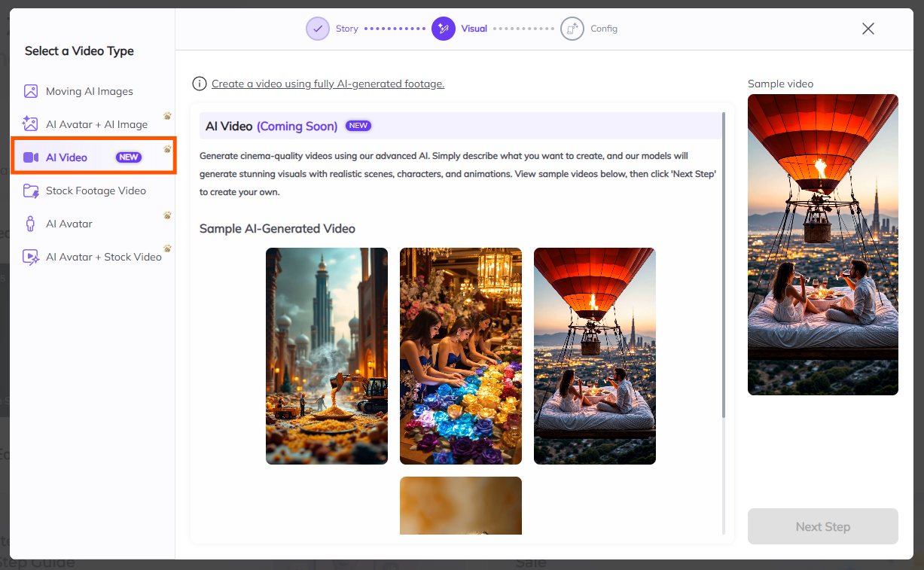The height and width of the screenshot is (570, 924).
Task: Click the Config step icon
Action: click(572, 29)
